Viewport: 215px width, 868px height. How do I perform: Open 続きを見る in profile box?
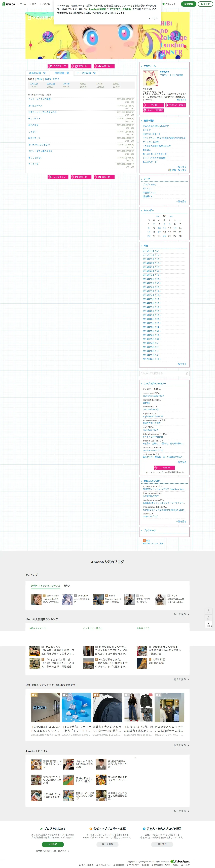[x=181, y=100]
